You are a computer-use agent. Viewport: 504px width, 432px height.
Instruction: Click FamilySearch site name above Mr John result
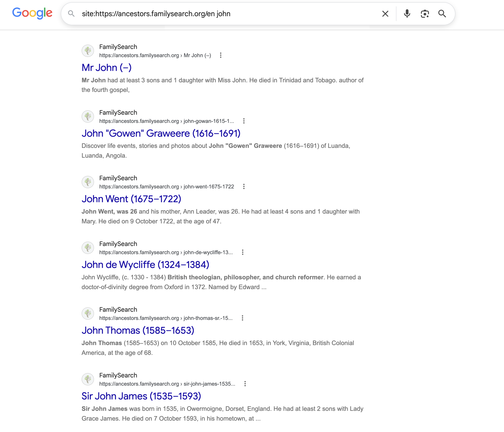click(118, 47)
